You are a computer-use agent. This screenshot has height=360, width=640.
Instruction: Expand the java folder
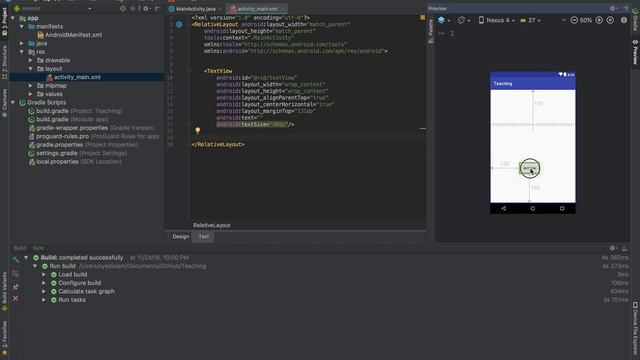[x=22, y=43]
